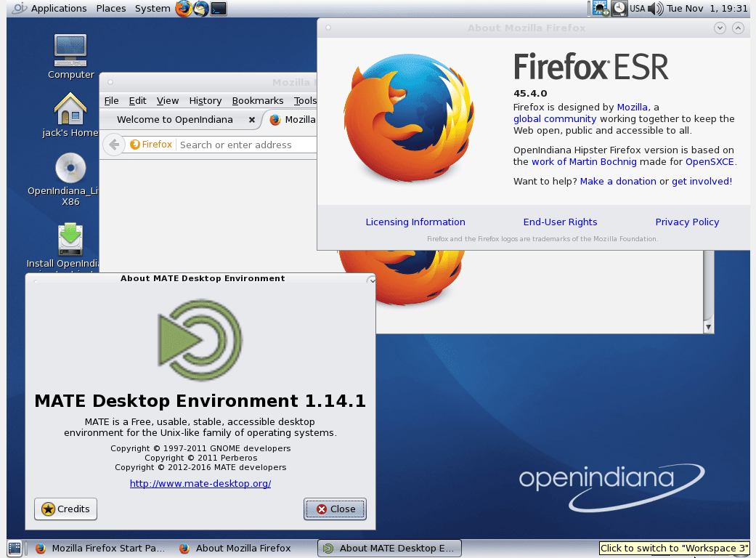Open the volume speaker icon
This screenshot has height=558, width=756.
[x=655, y=8]
